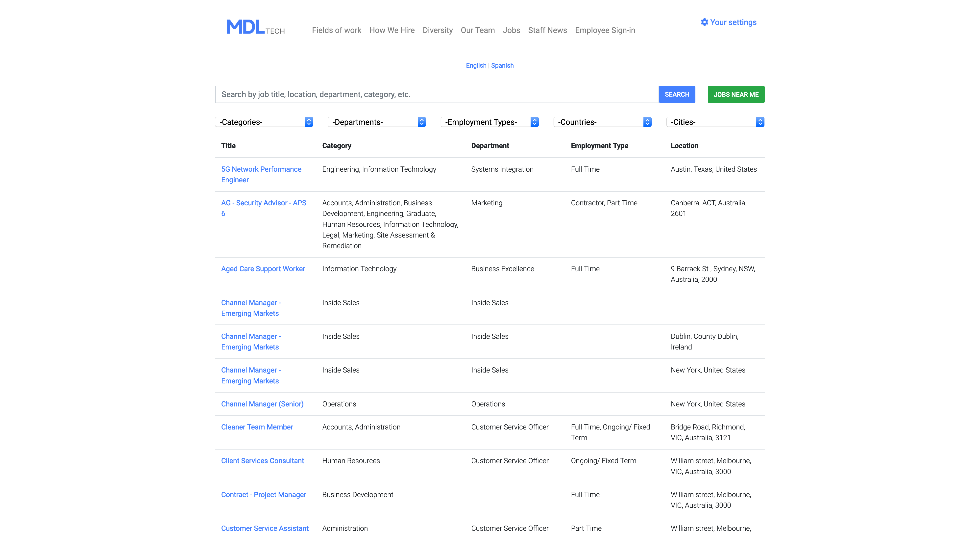Click the MDL Tech logo

point(255,27)
